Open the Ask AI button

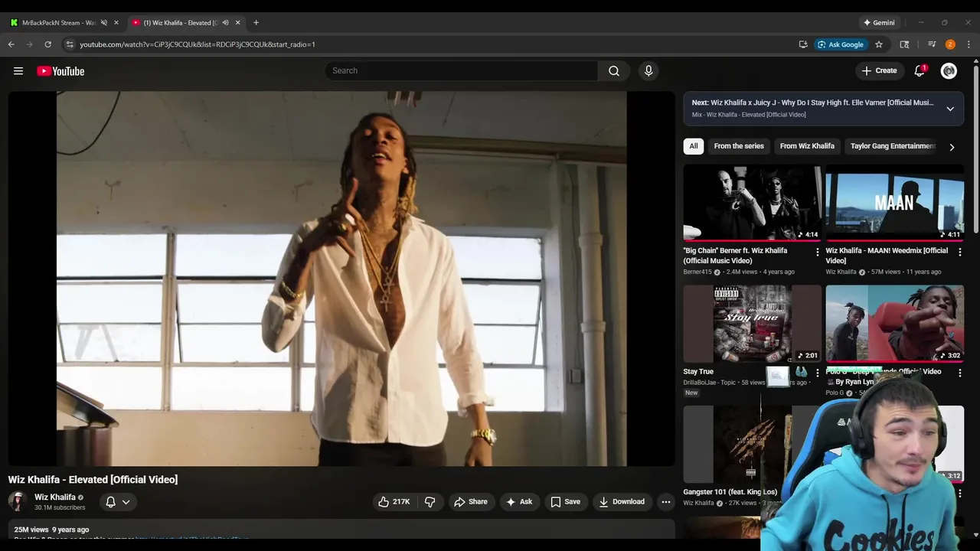coord(519,501)
